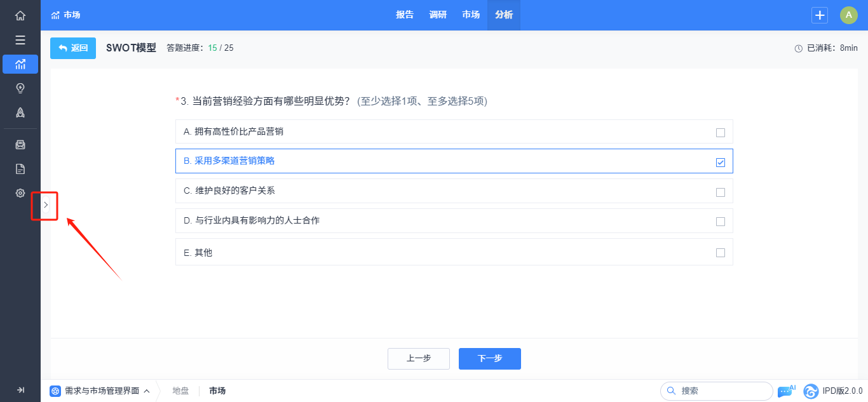Click the SWOT模型 title text
Viewport: 868px width, 402px height.
(x=131, y=48)
